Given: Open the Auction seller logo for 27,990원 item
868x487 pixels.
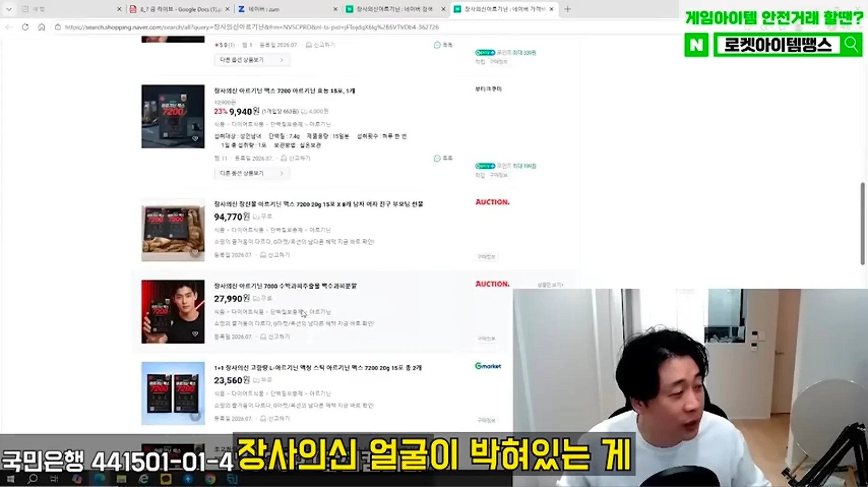Looking at the screenshot, I should pyautogui.click(x=492, y=284).
